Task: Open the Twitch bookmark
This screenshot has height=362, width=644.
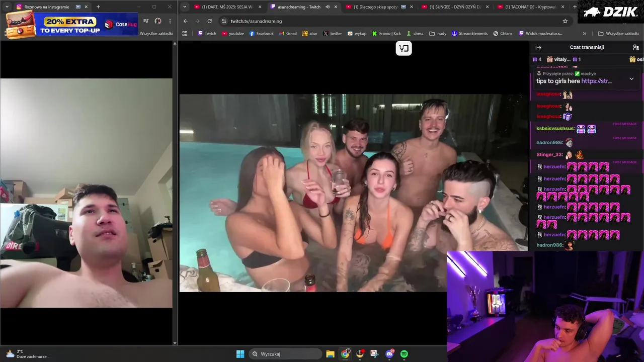Action: pyautogui.click(x=207, y=34)
